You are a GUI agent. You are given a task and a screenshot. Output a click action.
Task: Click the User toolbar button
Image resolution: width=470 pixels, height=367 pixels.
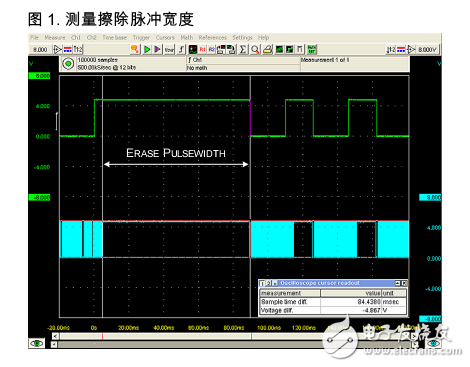169,50
